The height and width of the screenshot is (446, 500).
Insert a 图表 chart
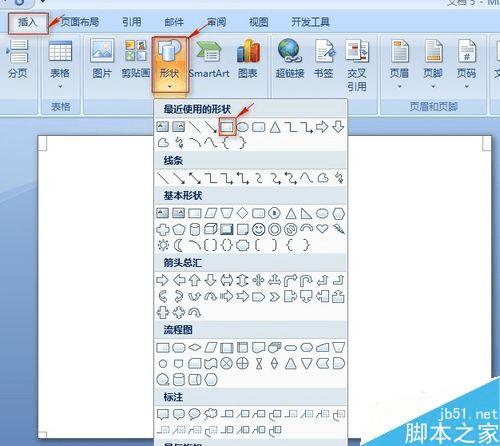click(x=248, y=59)
